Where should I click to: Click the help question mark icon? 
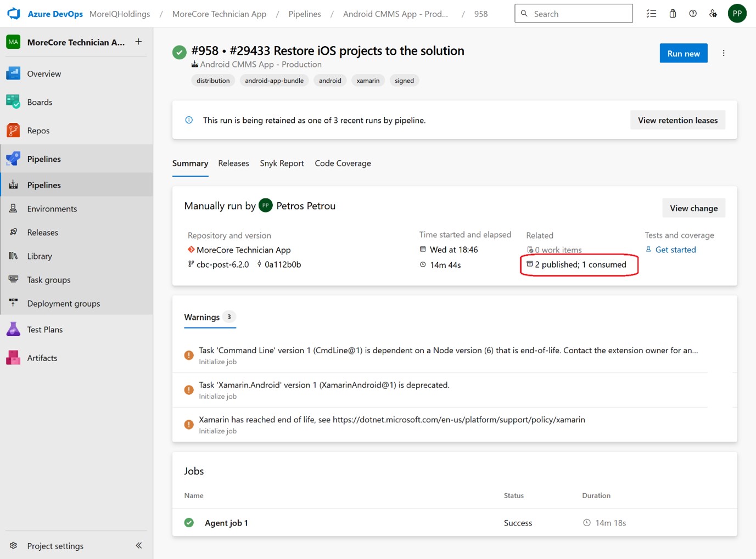coord(693,14)
